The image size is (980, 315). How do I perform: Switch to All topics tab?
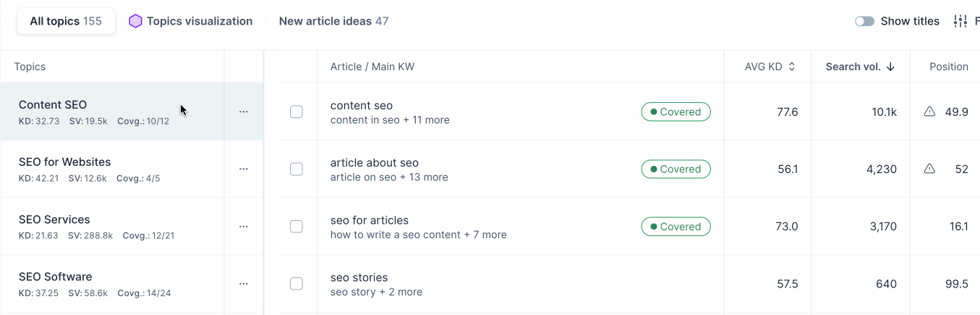point(66,21)
